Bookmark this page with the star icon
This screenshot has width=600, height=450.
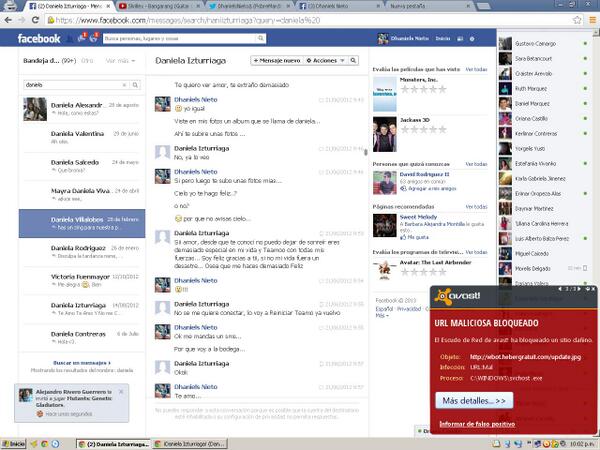click(577, 20)
